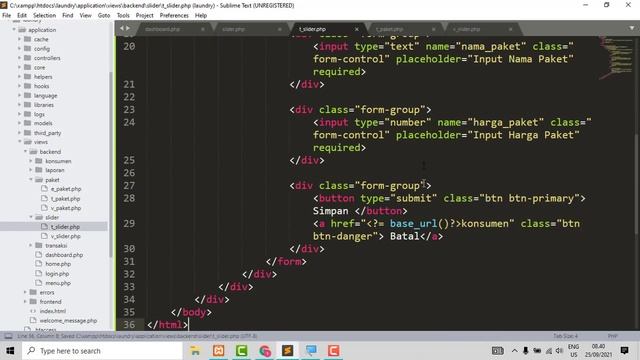Collapse the application folder arrow

coord(14,30)
